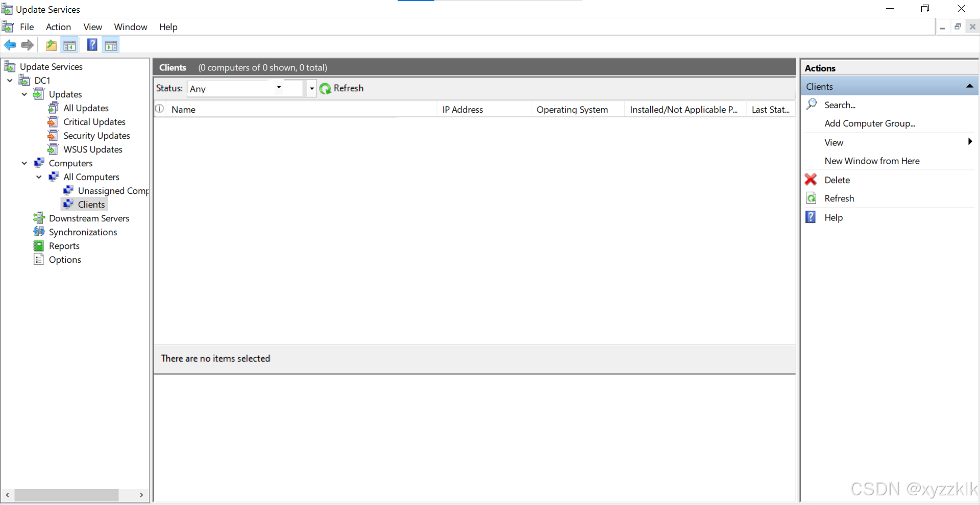Screen dimensions: 980x505
Task: Collapse the DC1 tree node
Action: 10,81
